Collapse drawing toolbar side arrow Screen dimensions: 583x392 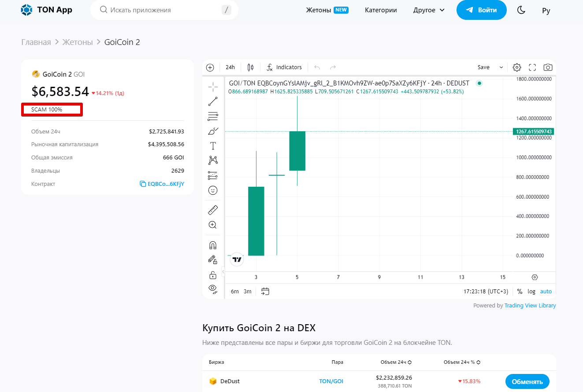click(x=223, y=272)
